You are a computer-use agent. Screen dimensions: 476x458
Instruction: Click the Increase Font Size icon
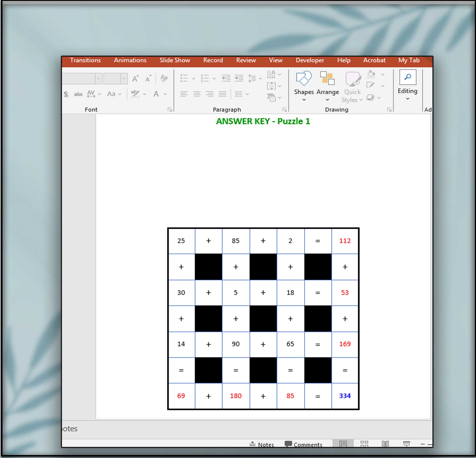135,79
